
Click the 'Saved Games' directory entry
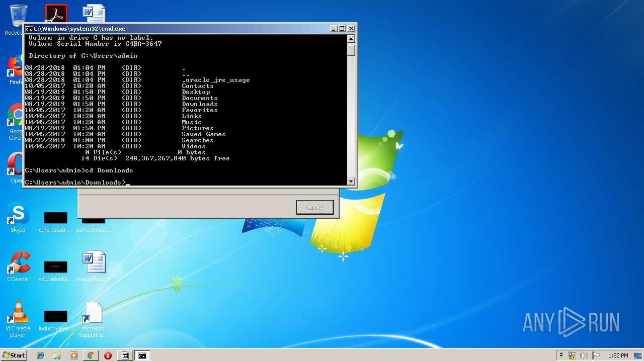pyautogui.click(x=204, y=134)
